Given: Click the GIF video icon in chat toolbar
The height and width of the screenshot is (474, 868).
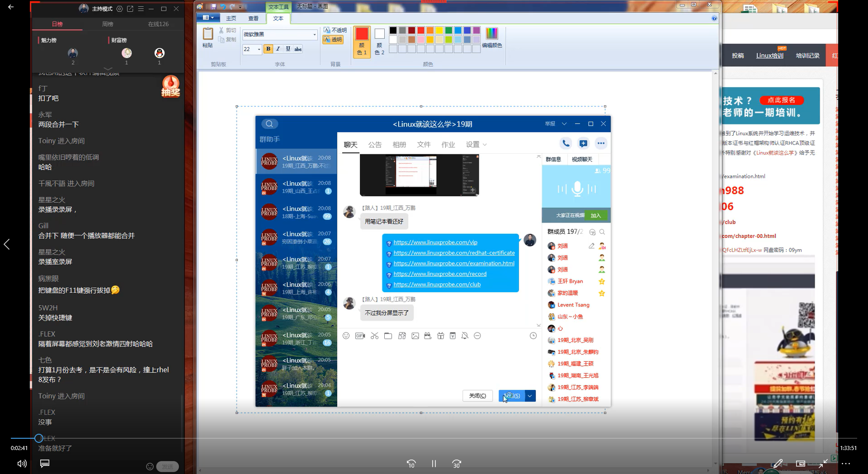Looking at the screenshot, I should click(x=360, y=336).
